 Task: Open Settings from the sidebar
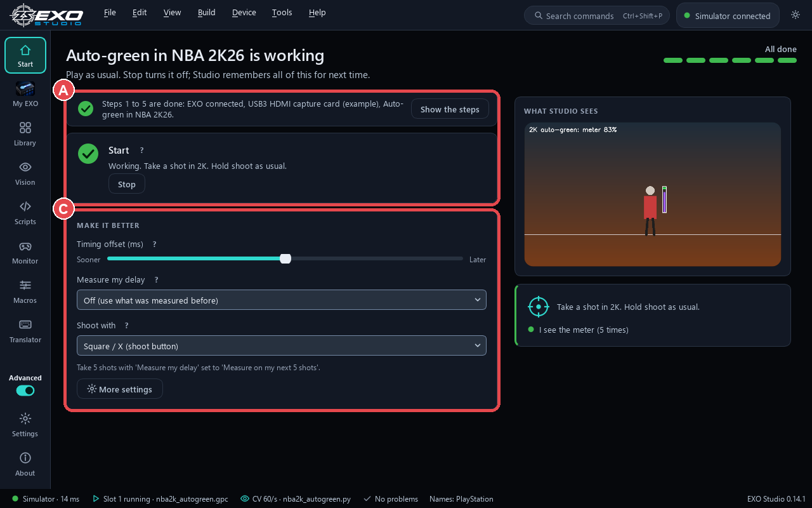(x=25, y=425)
